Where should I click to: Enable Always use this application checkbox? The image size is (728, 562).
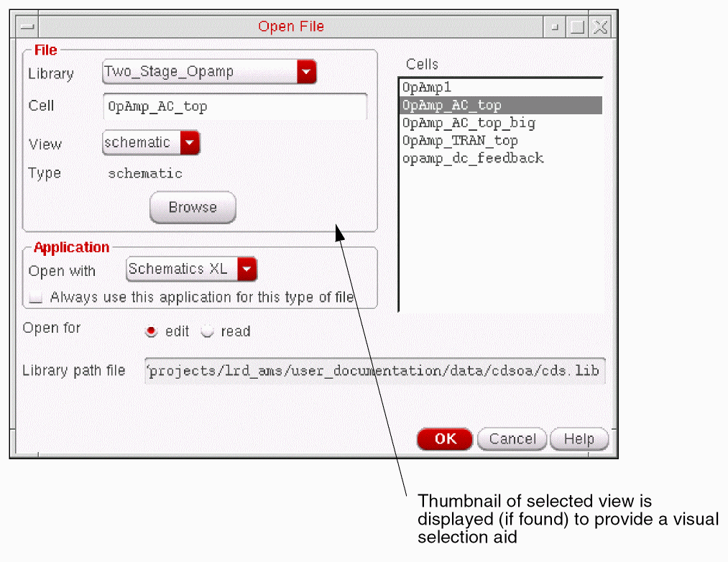click(x=36, y=298)
